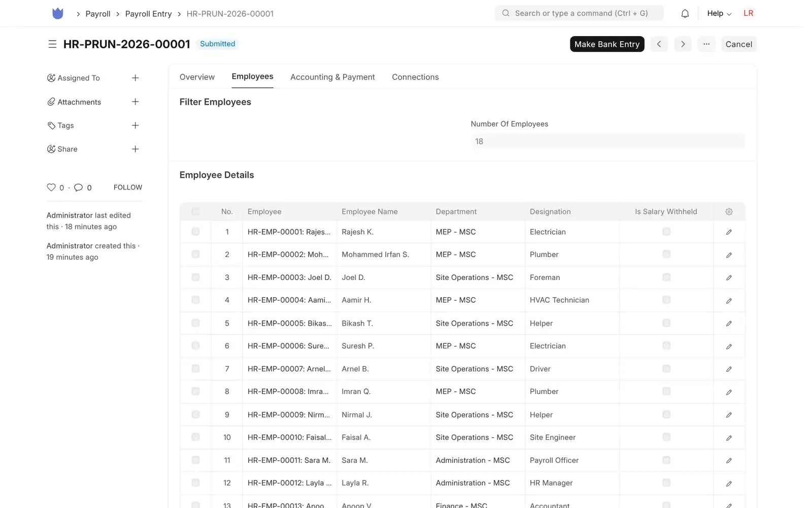Click the Cancel button
The image size is (812, 508).
738,44
